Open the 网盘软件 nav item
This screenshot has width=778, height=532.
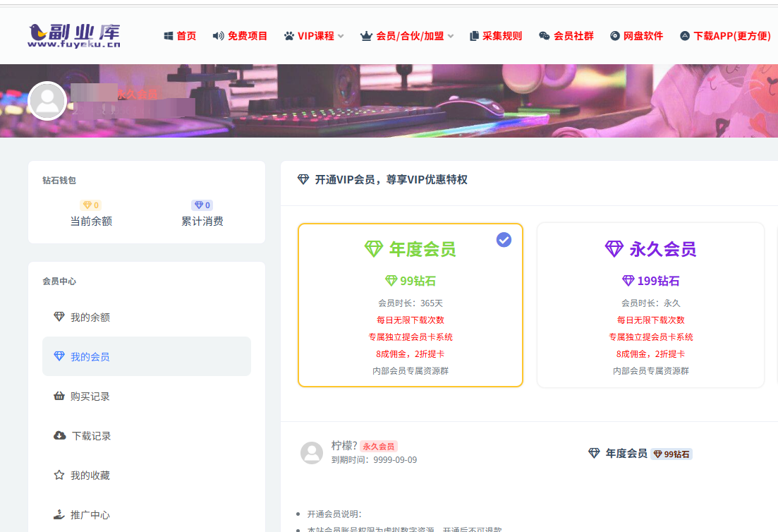(x=637, y=36)
